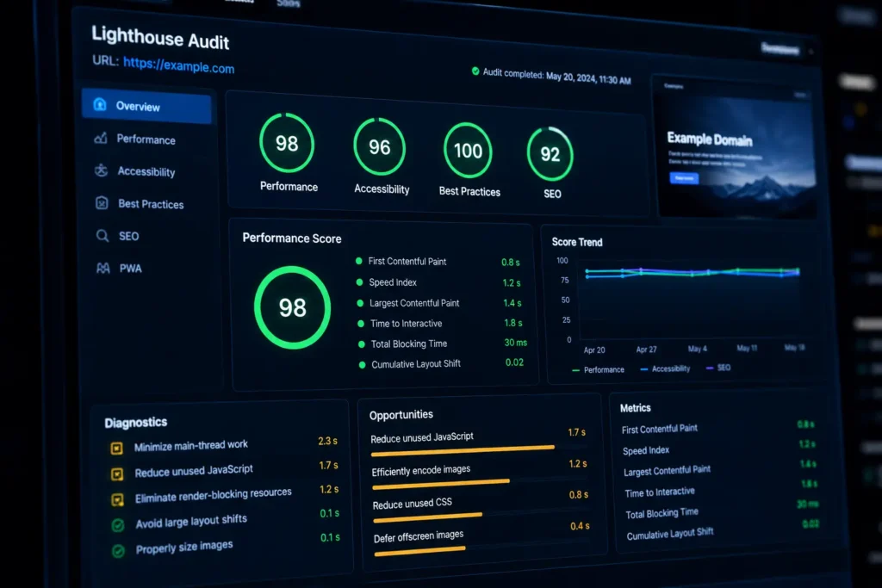The height and width of the screenshot is (588, 882).
Task: Open the Performance section label in the sidebar
Action: [146, 139]
